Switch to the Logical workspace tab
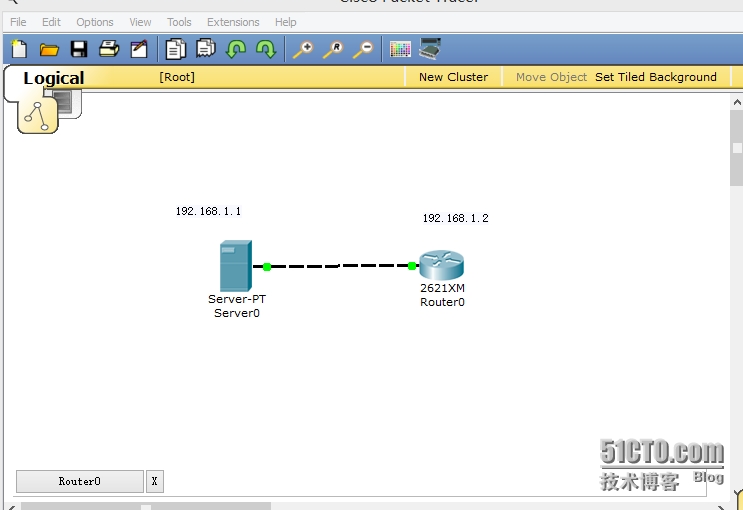 [54, 78]
